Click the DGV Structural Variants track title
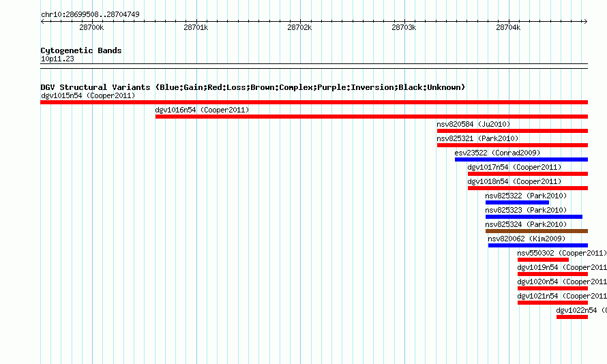Image resolution: width=607 pixels, height=364 pixels. (x=253, y=87)
